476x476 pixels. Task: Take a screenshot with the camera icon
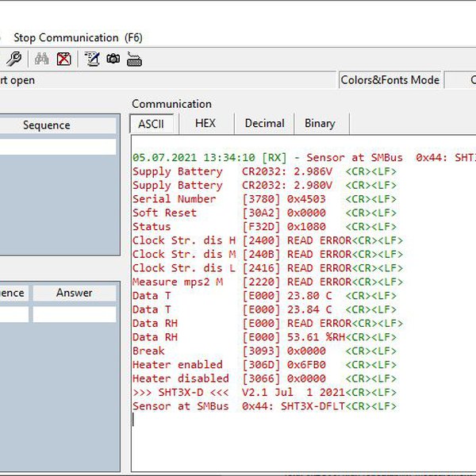click(113, 59)
